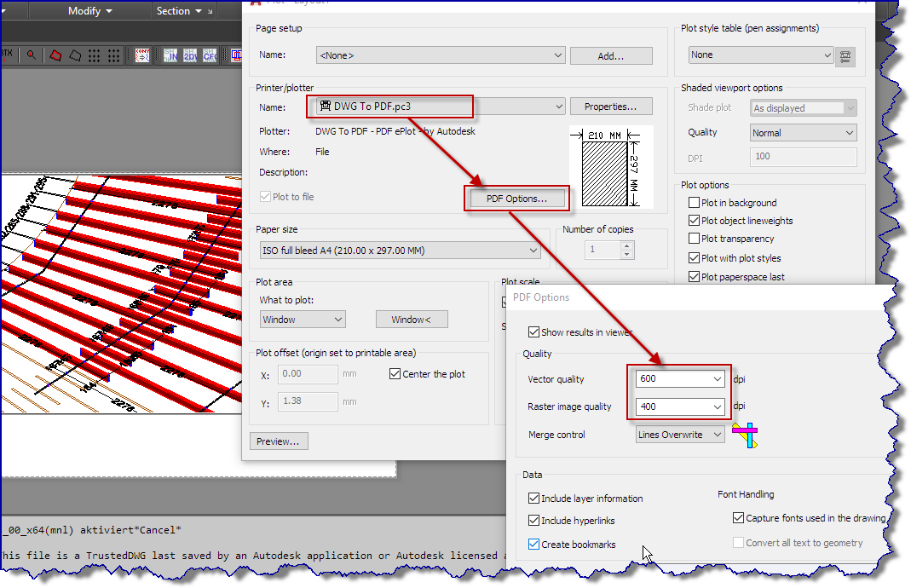911x588 pixels.
Task: Select the magnifier zoom tool
Action: [x=32, y=55]
